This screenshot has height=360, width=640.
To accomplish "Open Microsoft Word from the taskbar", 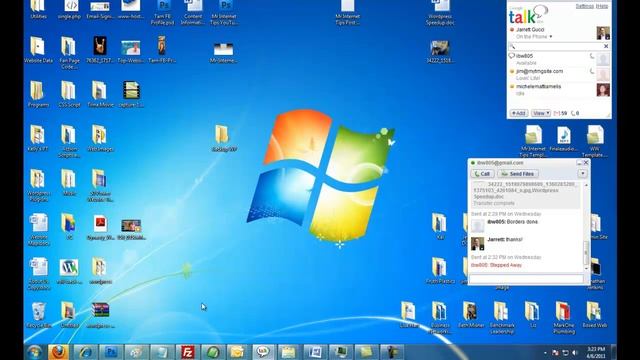I will coord(314,352).
